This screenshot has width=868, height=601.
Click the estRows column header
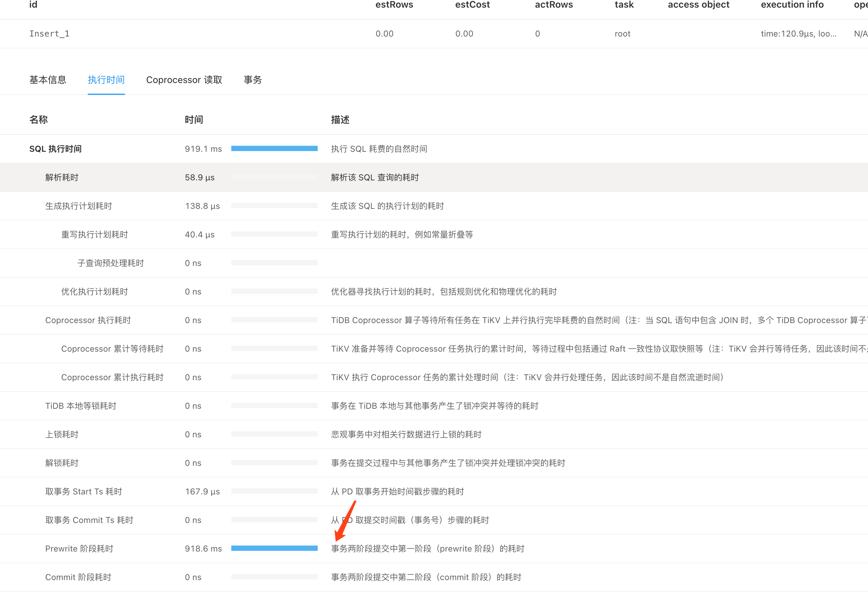pos(394,5)
